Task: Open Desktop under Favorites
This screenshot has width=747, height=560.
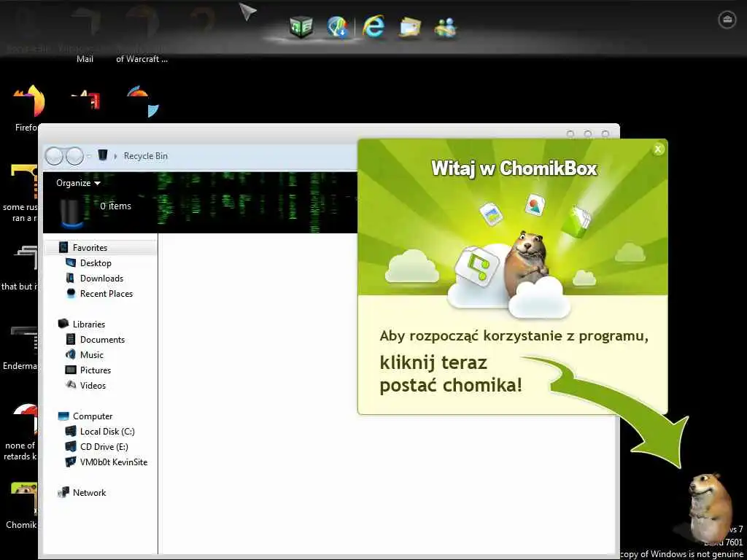Action: (x=96, y=262)
